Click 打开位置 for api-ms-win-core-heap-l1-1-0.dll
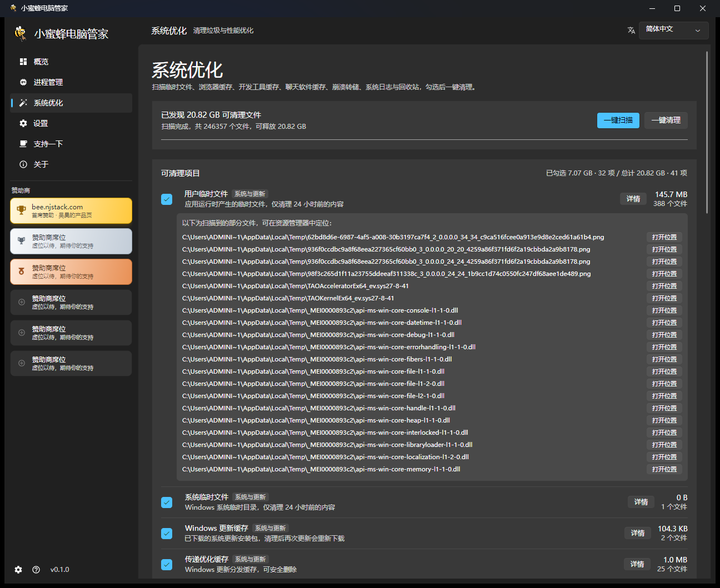Viewport: 720px width, 588px height. click(664, 420)
